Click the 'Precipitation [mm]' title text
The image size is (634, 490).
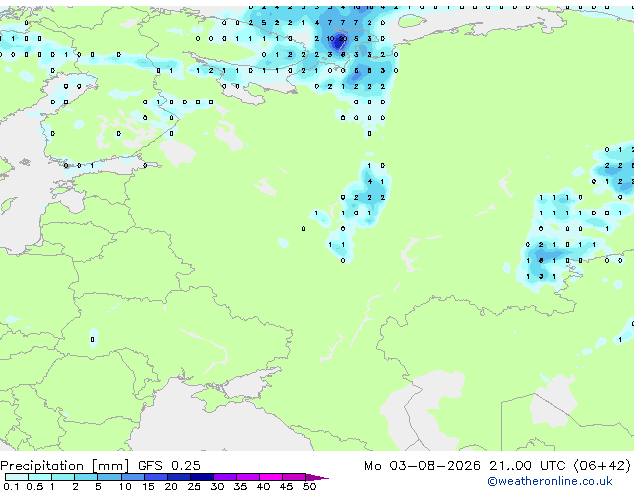point(65,466)
